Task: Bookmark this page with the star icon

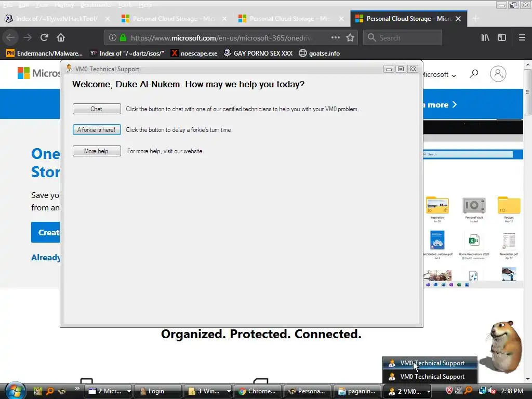Action: (350, 37)
